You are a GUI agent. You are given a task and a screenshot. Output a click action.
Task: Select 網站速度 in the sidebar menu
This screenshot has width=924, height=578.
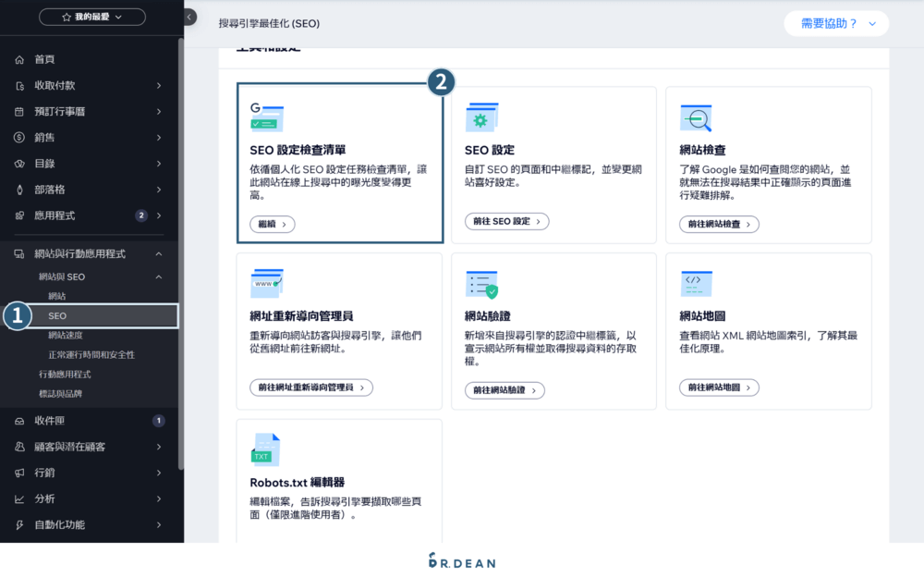(x=67, y=337)
